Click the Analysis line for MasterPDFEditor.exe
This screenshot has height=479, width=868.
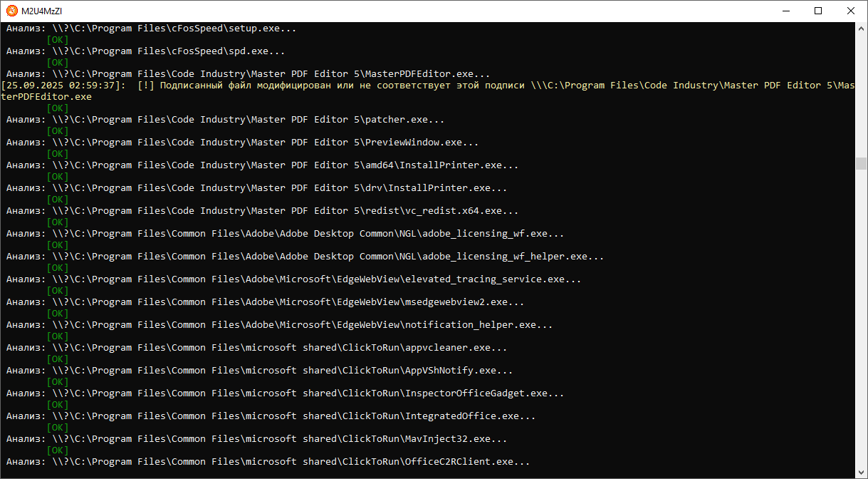(x=249, y=74)
